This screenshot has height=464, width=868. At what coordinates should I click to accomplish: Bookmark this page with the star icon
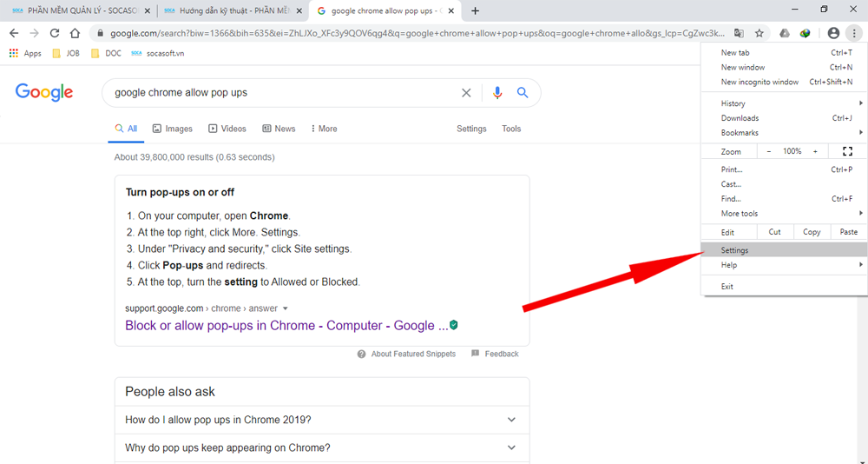pos(759,33)
